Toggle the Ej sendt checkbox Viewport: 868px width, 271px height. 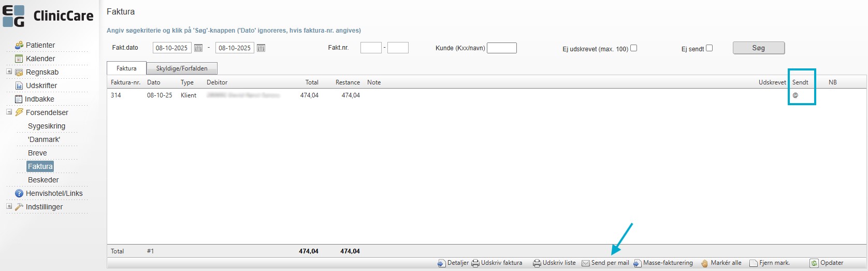(x=709, y=48)
